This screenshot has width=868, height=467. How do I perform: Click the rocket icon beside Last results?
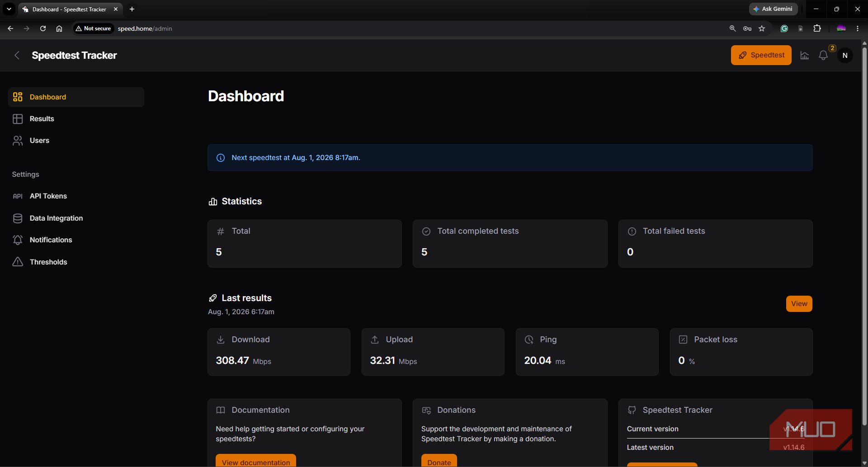(213, 298)
